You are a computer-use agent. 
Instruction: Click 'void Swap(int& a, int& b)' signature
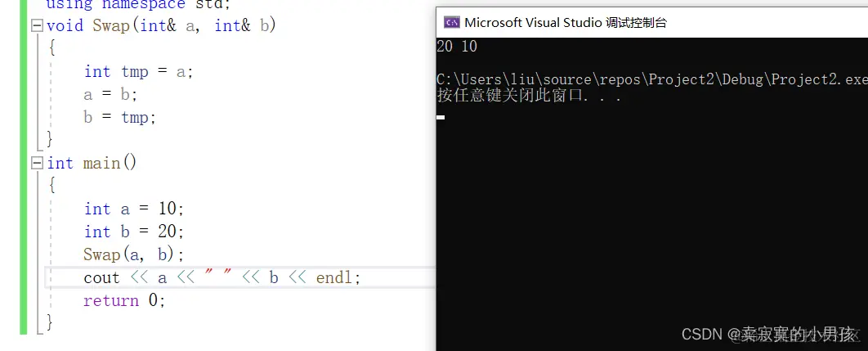point(161,25)
